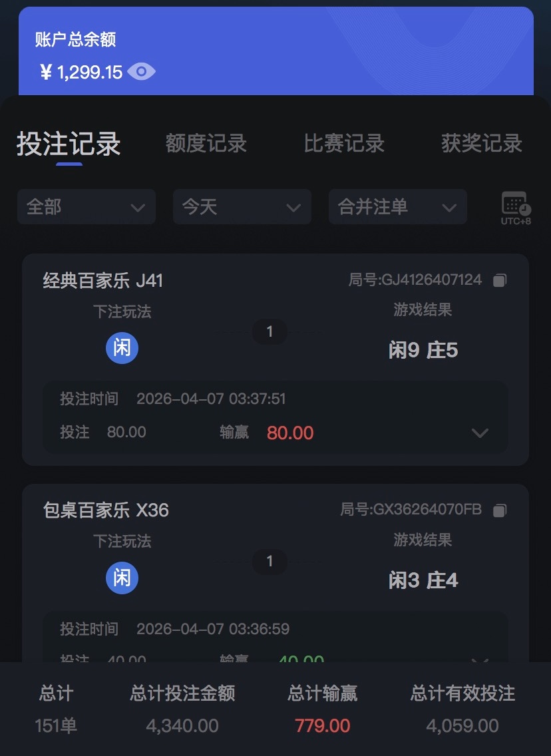Copy round number GJ4126407124
The image size is (551, 756).
click(x=500, y=280)
